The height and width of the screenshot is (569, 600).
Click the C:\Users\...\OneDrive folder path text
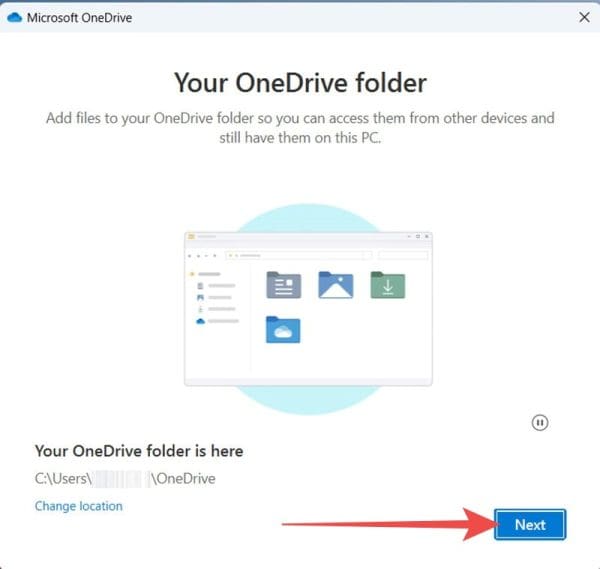click(125, 479)
